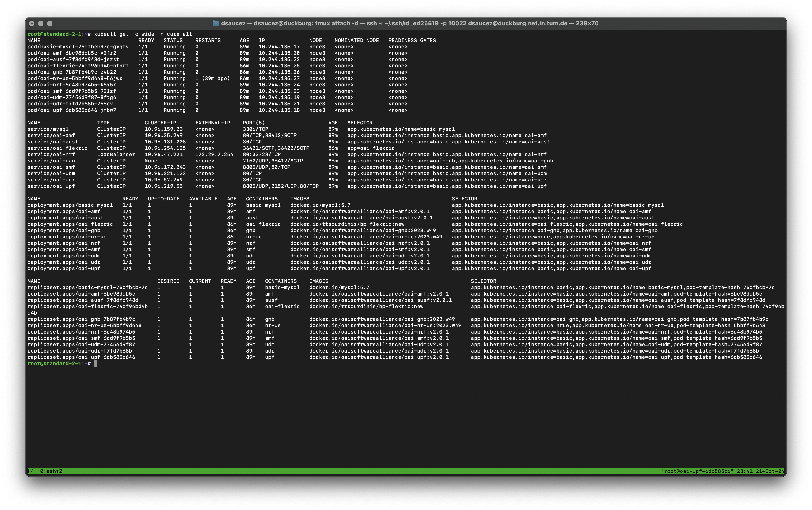The height and width of the screenshot is (510, 812).
Task: Select replicaset.apps/oai-udr-f7fd7b68b name
Action: pyautogui.click(x=80, y=351)
